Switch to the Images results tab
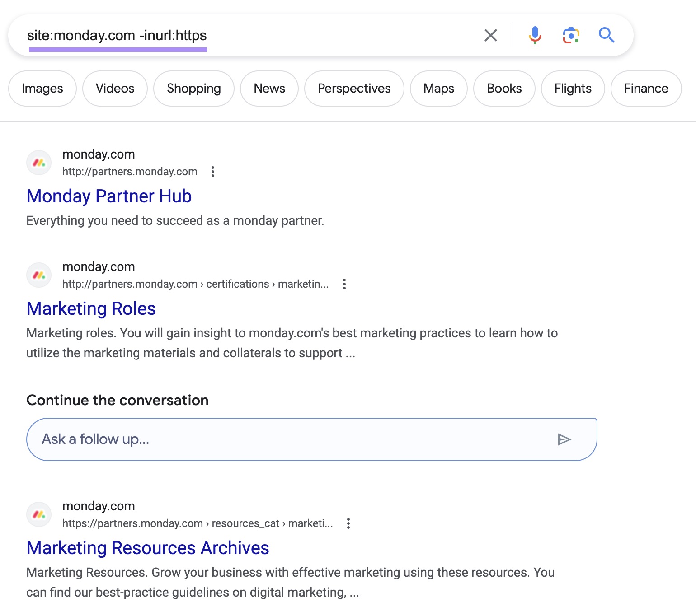Viewport: 696px width, 616px height. (42, 89)
